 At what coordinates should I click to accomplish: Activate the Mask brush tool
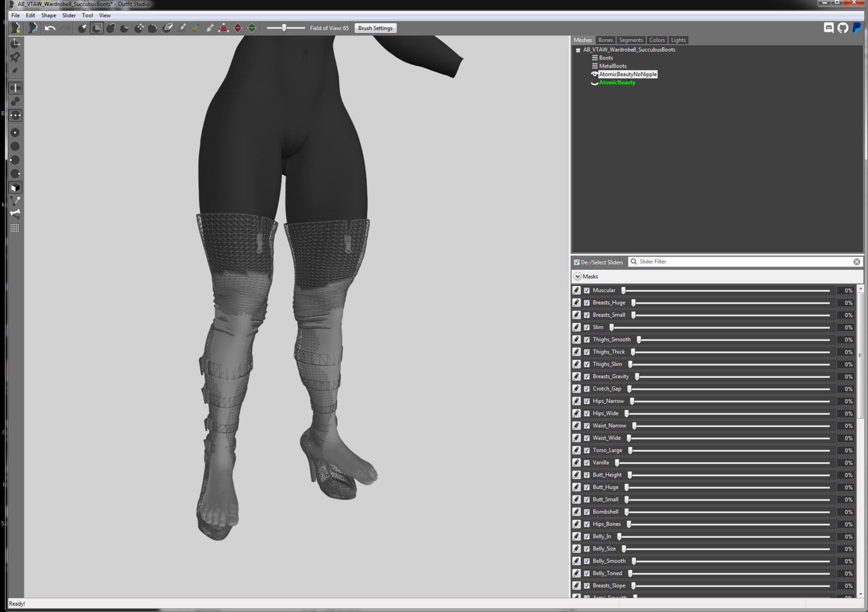(x=97, y=28)
